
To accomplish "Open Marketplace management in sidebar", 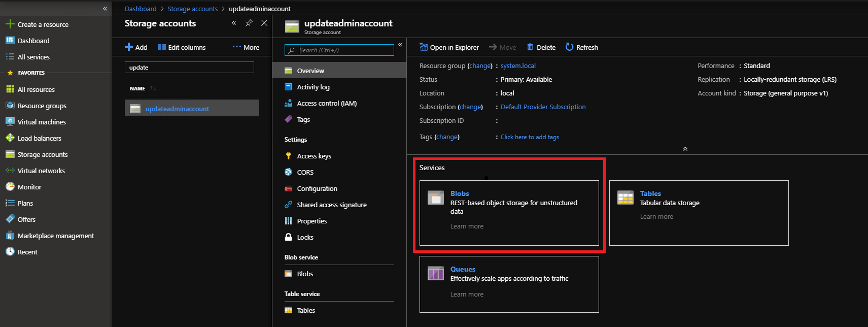I will tap(55, 236).
